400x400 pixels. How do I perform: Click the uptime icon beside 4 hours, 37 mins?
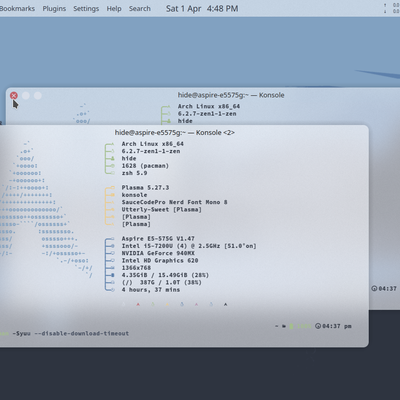tap(113, 290)
